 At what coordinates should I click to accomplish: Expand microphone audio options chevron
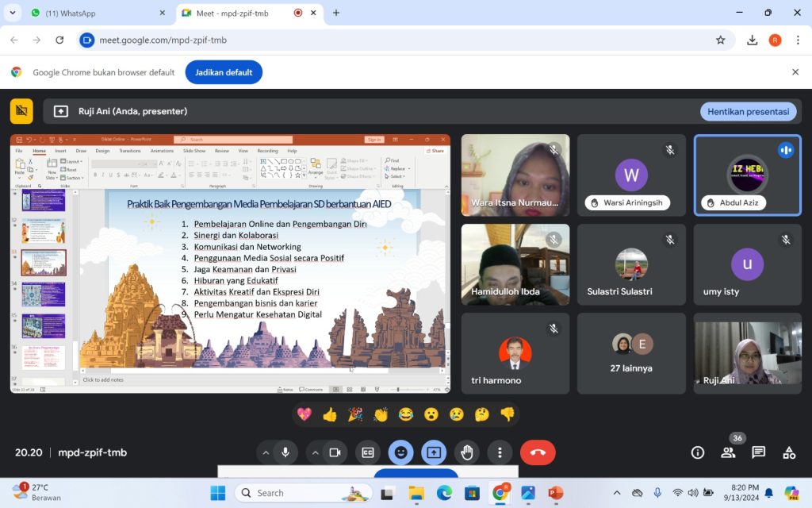(x=266, y=452)
